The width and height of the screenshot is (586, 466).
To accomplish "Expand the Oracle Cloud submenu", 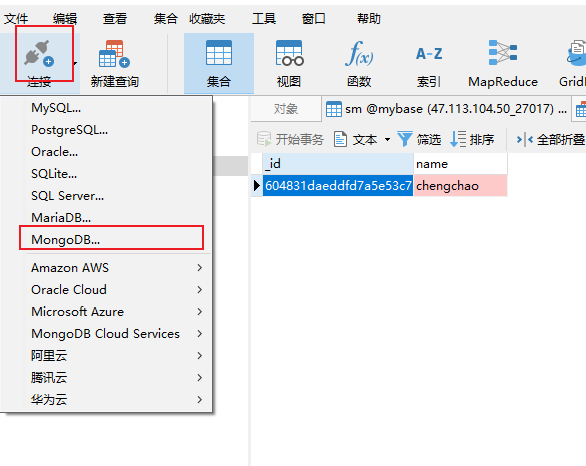I will [107, 290].
